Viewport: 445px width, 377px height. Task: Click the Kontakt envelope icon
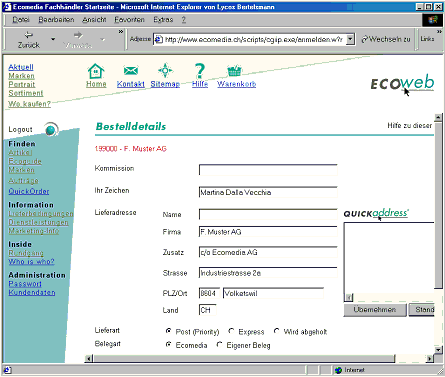[131, 71]
